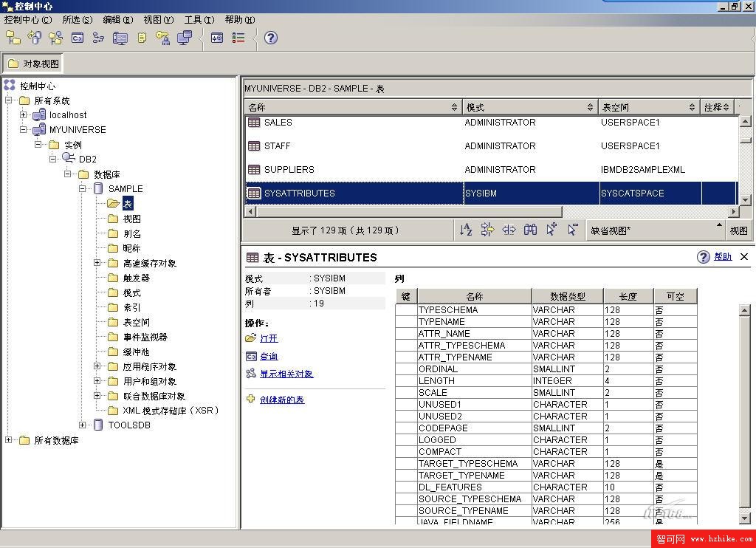Image resolution: width=756 pixels, height=548 pixels.
Task: Click the 显示相关对象 link
Action: [x=286, y=374]
